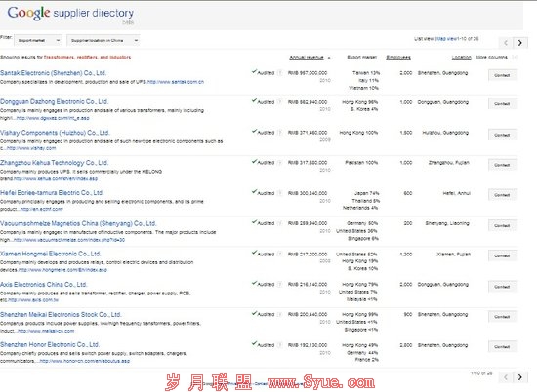Open the Export market filter dropdown
The width and height of the screenshot is (537, 392).
tap(38, 40)
